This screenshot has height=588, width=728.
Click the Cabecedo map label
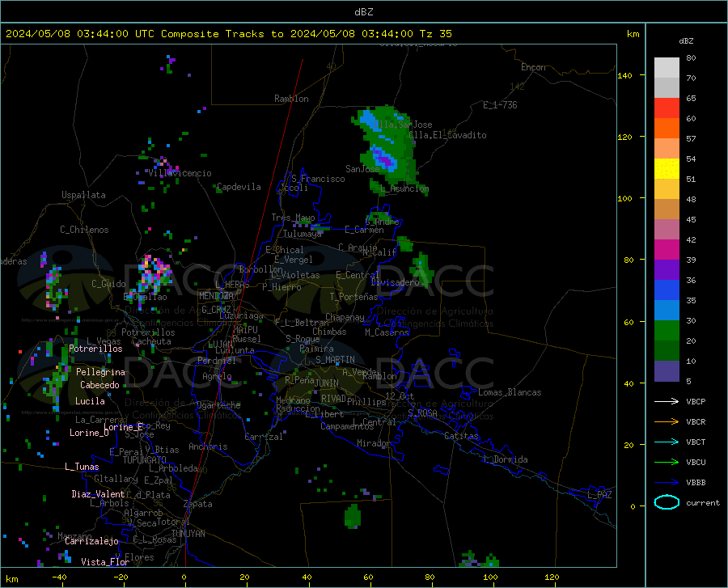point(99,385)
